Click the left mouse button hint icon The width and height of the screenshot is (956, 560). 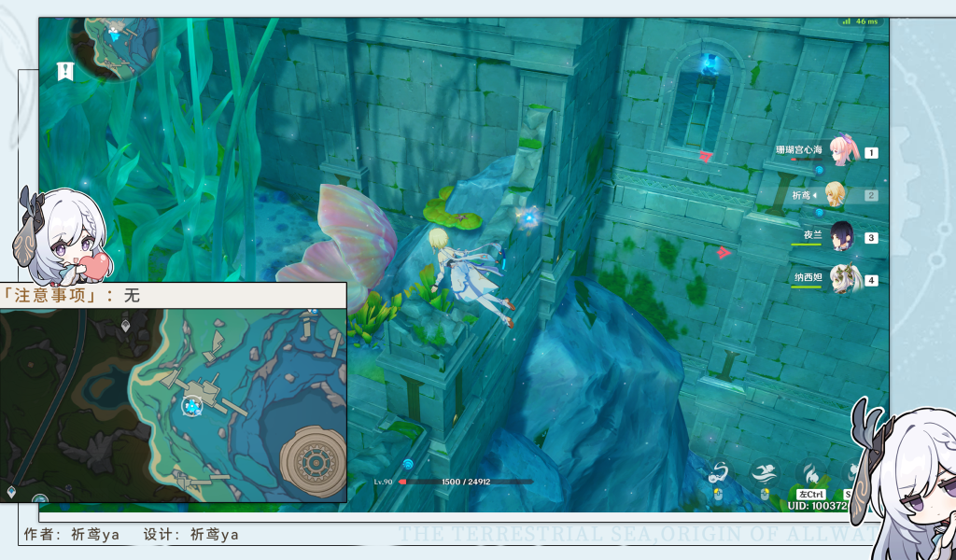pos(718,494)
